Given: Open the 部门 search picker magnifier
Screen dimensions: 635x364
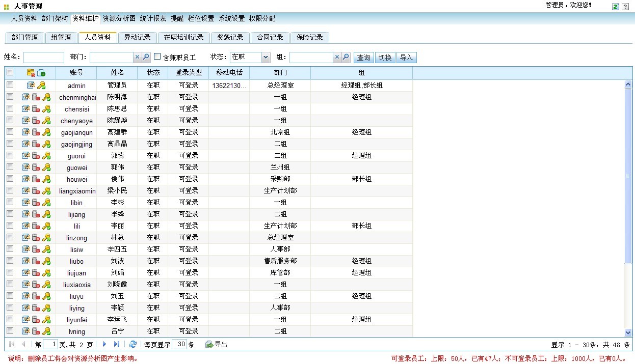Looking at the screenshot, I should pos(146,57).
